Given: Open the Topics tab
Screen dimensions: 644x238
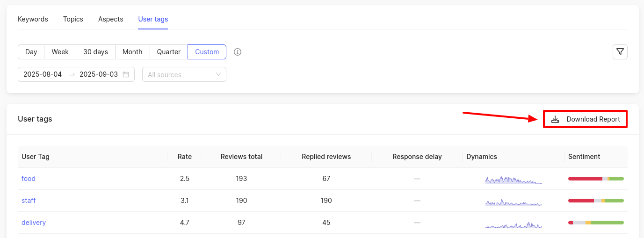Looking at the screenshot, I should pos(73,19).
